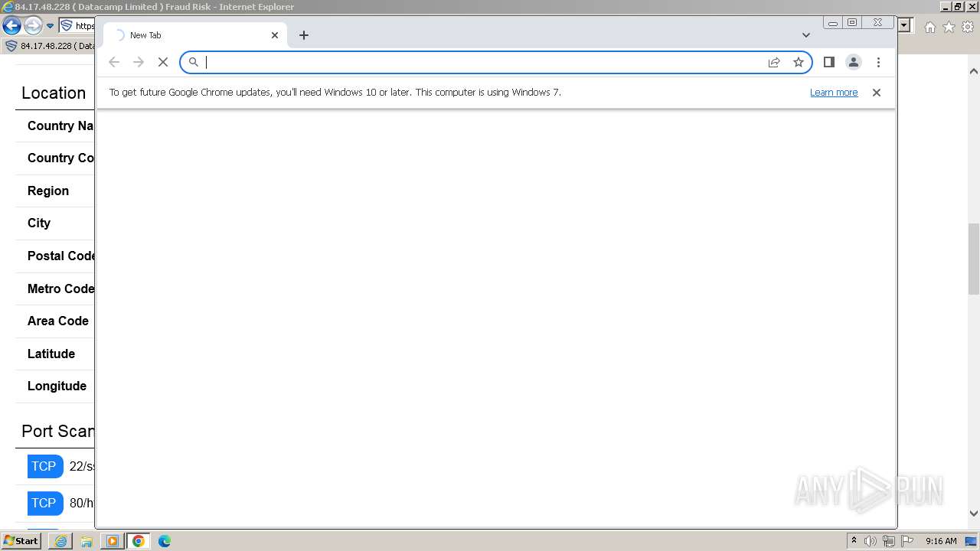
Task: Click the TCP badge for port 22
Action: [x=44, y=466]
